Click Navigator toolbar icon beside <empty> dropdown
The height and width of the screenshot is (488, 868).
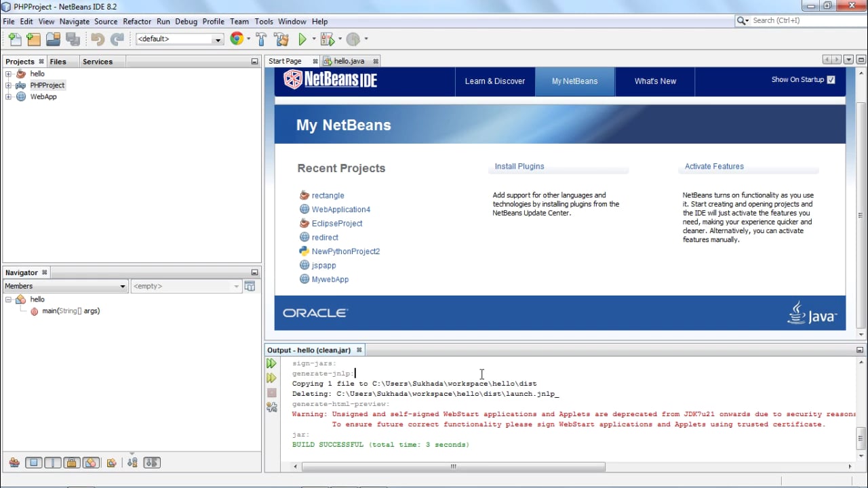click(250, 286)
